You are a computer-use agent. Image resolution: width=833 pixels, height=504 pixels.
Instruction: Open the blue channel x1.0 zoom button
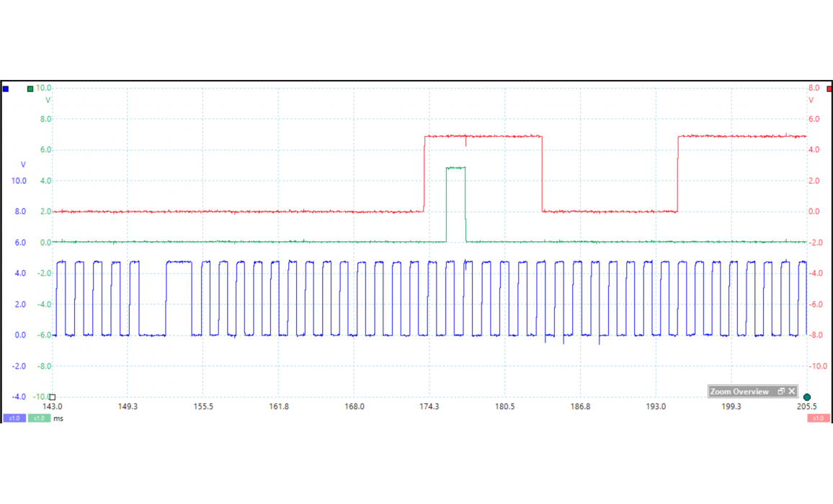[x=14, y=418]
